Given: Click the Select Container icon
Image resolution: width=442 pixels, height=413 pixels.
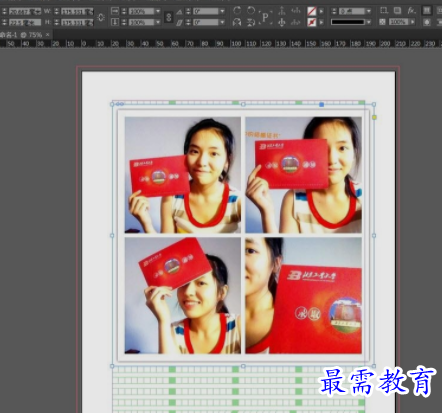Looking at the screenshot, I should [282, 11].
